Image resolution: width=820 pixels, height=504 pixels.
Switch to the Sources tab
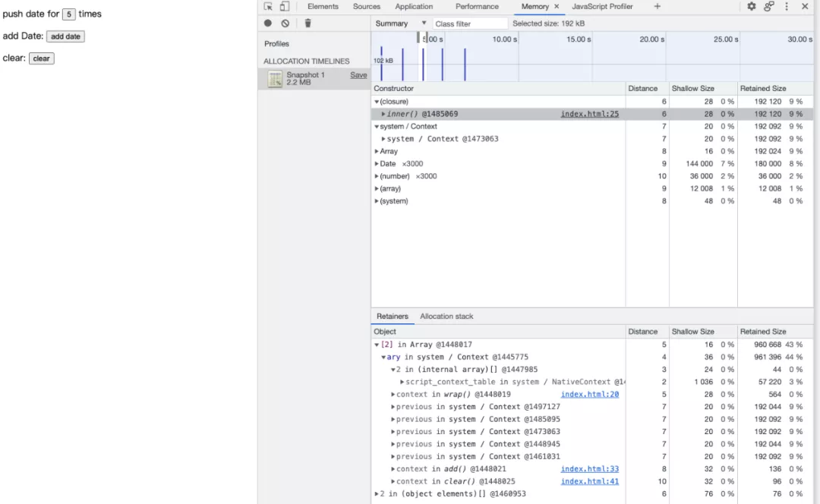[366, 6]
